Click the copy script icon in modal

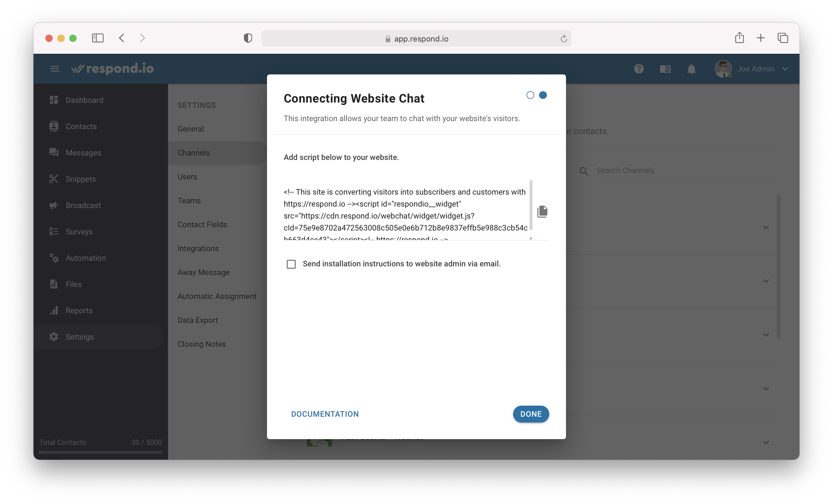pyautogui.click(x=542, y=211)
